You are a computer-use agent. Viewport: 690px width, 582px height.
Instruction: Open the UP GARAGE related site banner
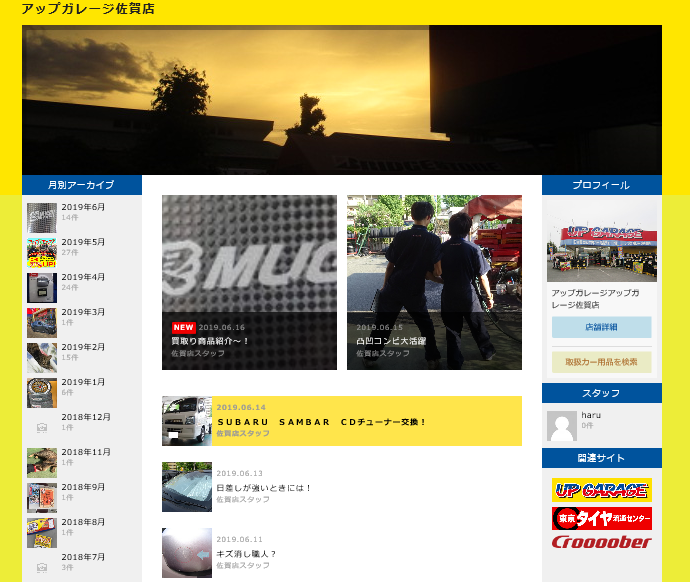tap(602, 490)
